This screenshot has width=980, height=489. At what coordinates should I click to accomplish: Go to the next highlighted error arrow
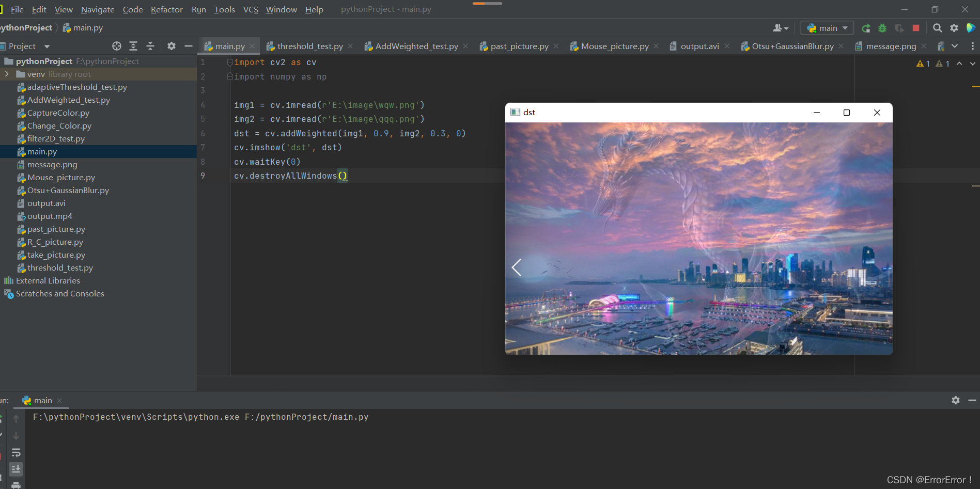coord(973,64)
